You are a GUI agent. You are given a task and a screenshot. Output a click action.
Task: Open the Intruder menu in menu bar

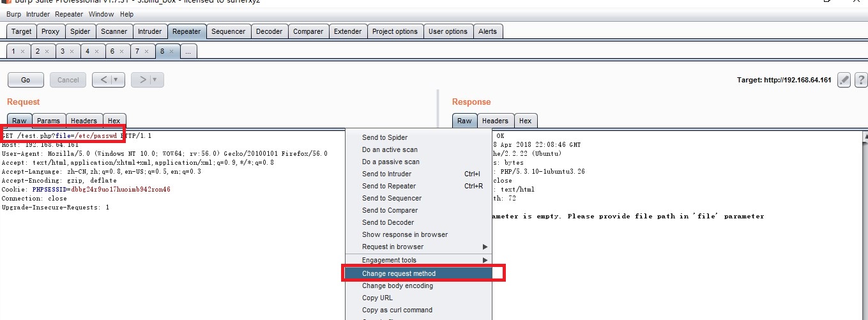click(x=38, y=14)
